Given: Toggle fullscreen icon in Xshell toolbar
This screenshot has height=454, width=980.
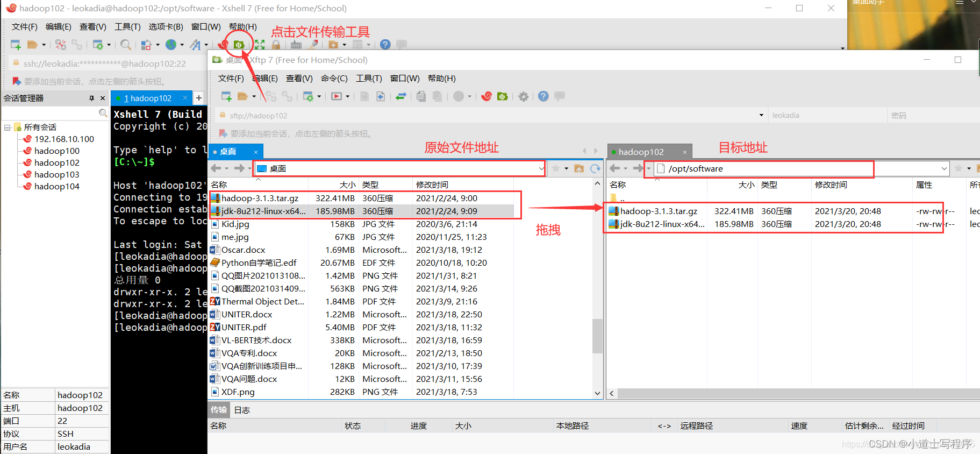Looking at the screenshot, I should pyautogui.click(x=260, y=45).
